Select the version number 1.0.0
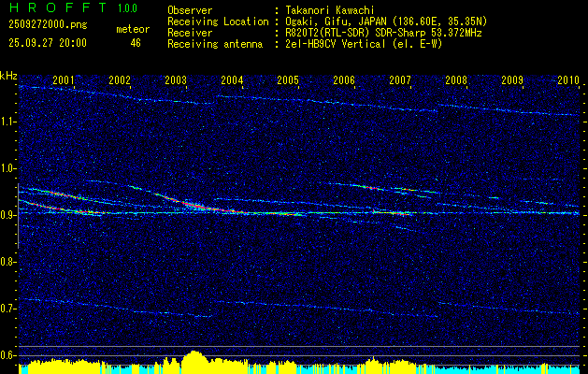Image resolution: width=588 pixels, height=374 pixels. pos(127,8)
